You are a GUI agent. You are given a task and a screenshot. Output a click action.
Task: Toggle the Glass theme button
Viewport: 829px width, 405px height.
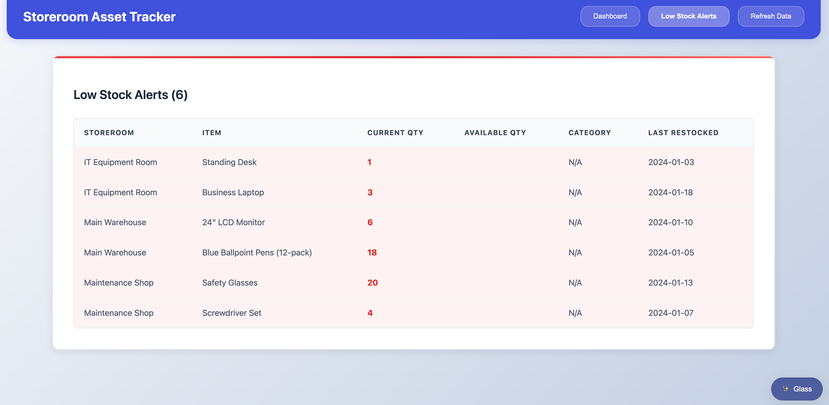[797, 389]
